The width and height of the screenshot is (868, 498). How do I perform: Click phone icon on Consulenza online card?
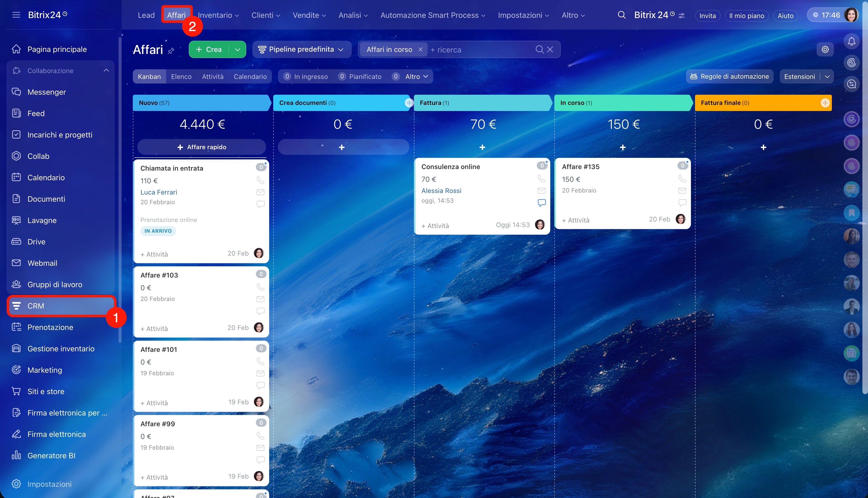pyautogui.click(x=541, y=178)
